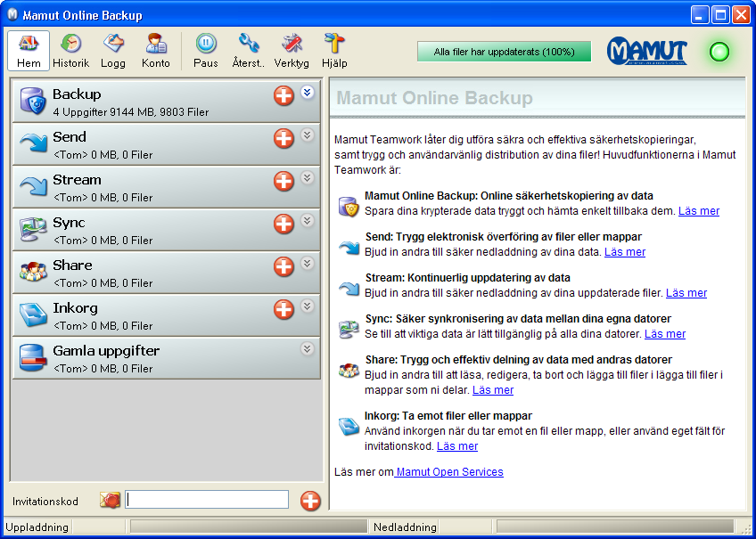The image size is (756, 539).
Task: Click the invitation seal icon next to Invitationskod
Action: click(110, 501)
